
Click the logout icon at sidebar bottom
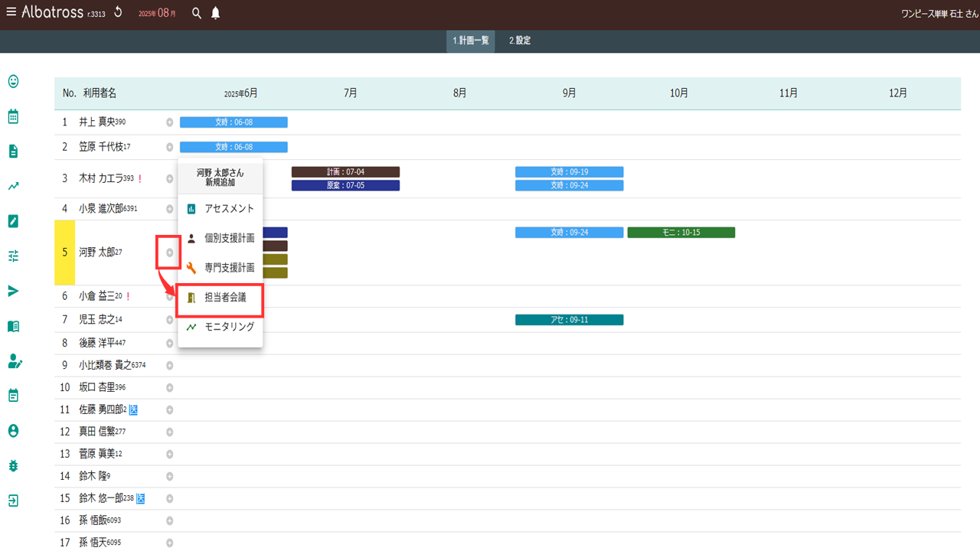pos(13,500)
